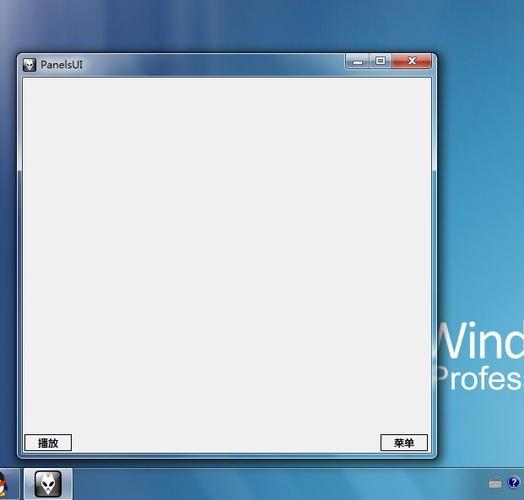Screen dimensions: 524x500
Task: Click the PanelsUI window's left border
Action: [20, 254]
